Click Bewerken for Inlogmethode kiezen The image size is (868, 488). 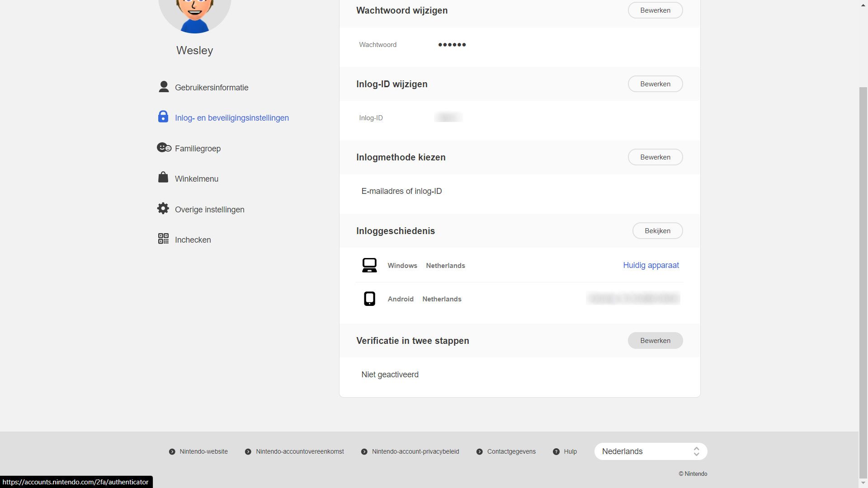click(x=655, y=157)
